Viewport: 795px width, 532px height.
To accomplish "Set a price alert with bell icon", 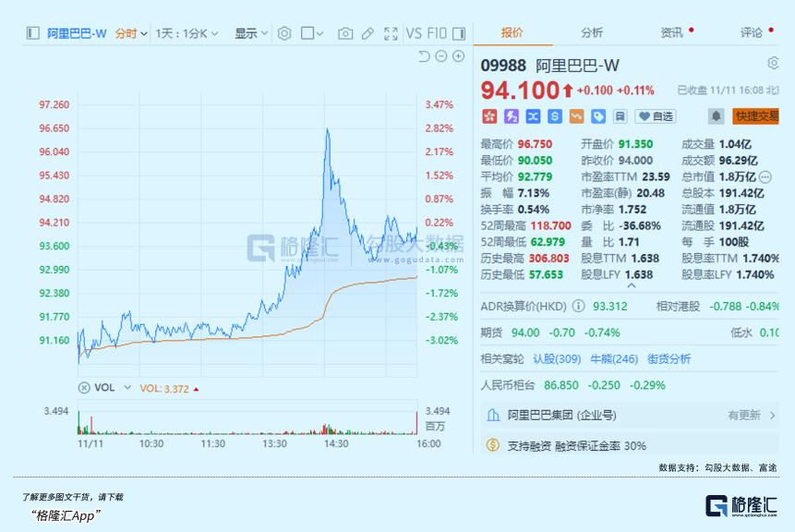I will point(716,116).
